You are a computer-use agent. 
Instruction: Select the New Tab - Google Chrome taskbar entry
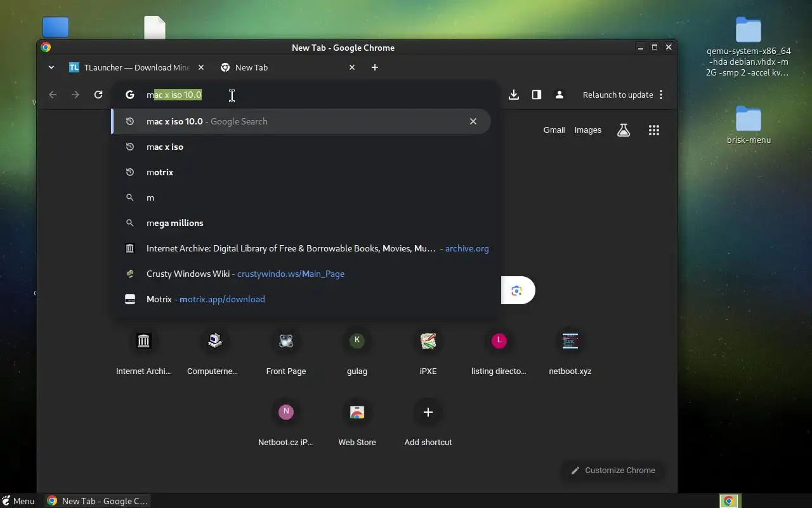tap(98, 501)
